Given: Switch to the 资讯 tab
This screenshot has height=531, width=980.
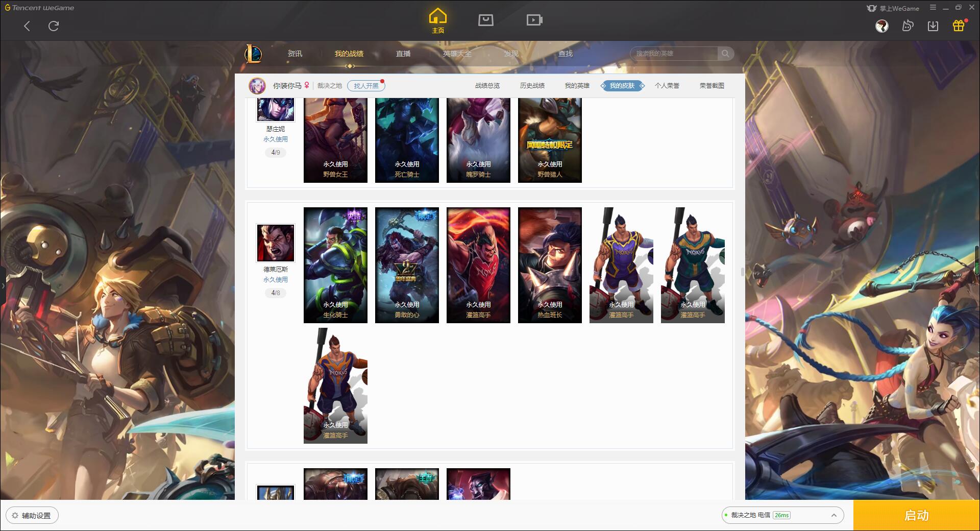Looking at the screenshot, I should click(295, 54).
